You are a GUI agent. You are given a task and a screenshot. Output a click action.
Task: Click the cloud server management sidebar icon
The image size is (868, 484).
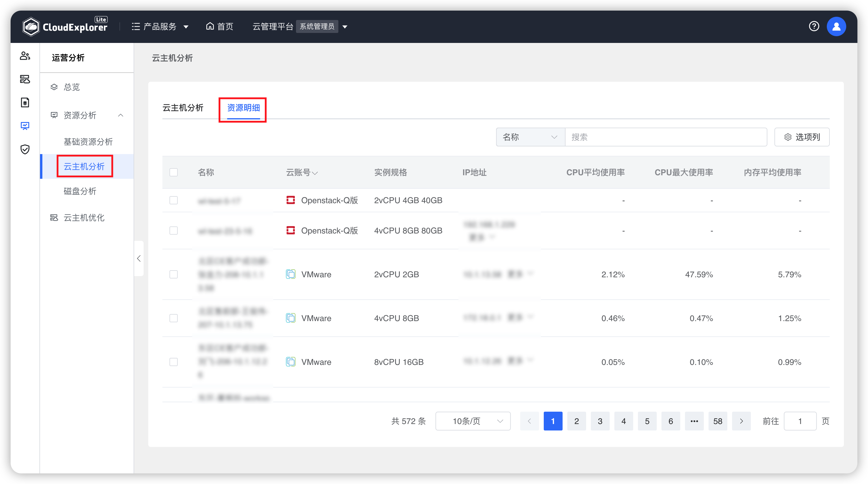[25, 79]
